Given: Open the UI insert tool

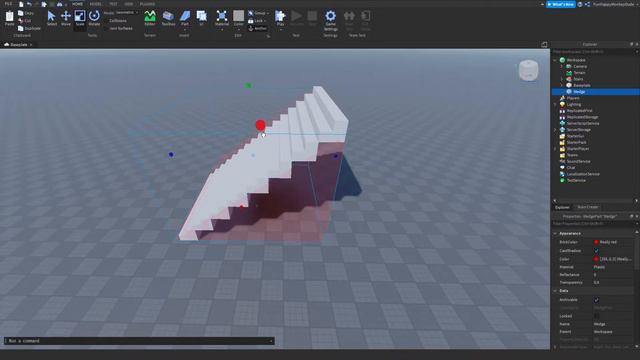Looking at the screenshot, I should click(202, 18).
